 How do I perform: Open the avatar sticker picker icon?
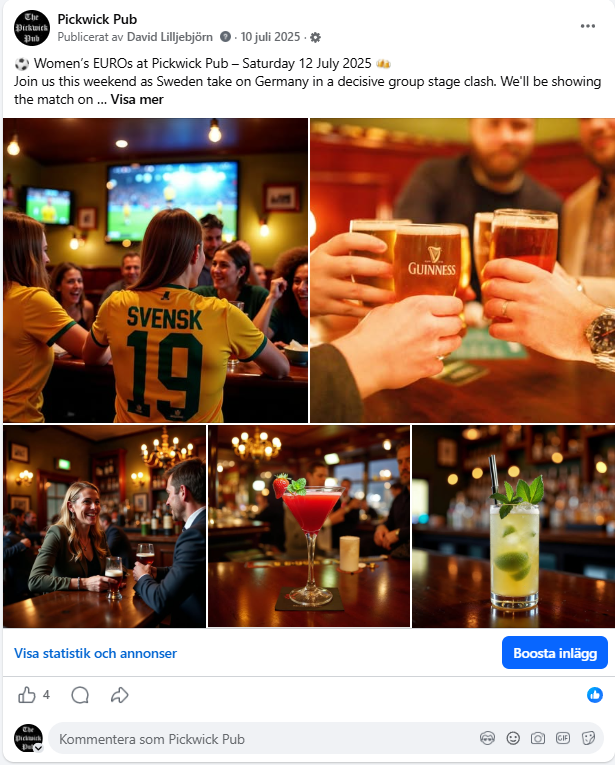coord(487,738)
